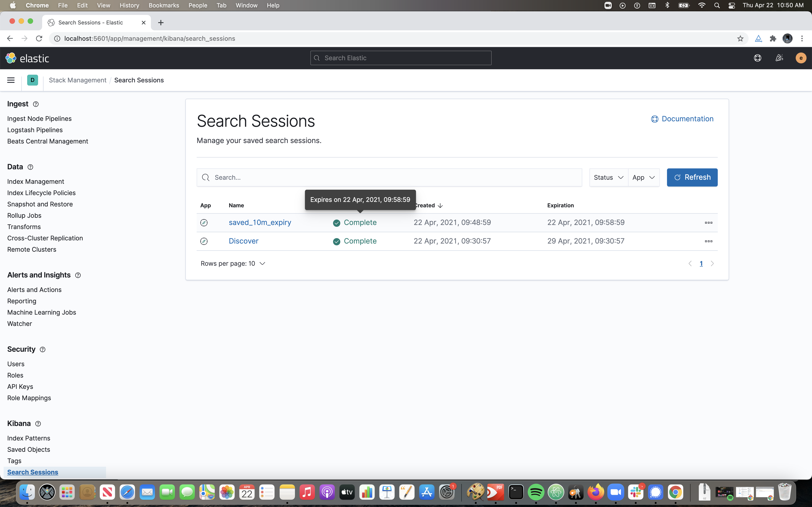The height and width of the screenshot is (507, 812).
Task: Click the help icon beside the Kibana section
Action: 38,423
